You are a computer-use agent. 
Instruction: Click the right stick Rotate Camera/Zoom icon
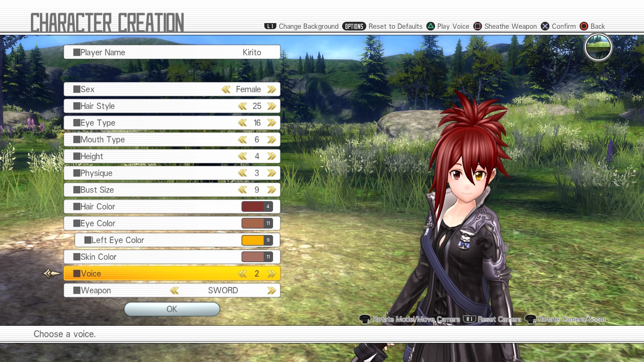(531, 319)
